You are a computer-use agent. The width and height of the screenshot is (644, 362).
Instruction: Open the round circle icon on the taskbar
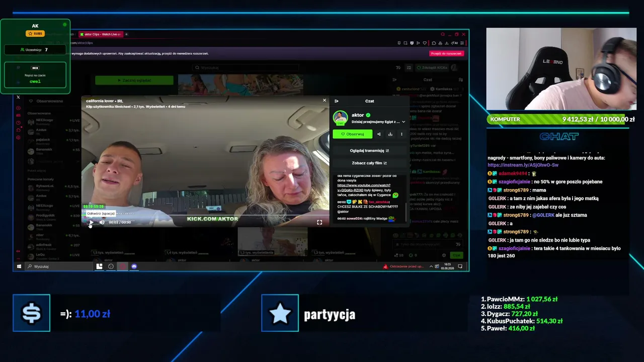[x=111, y=266]
